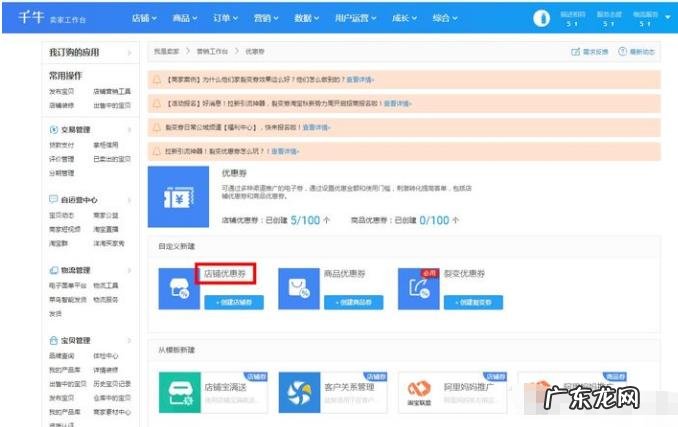
Task: Open 店铺装修 in sidebar
Action: [x=61, y=105]
